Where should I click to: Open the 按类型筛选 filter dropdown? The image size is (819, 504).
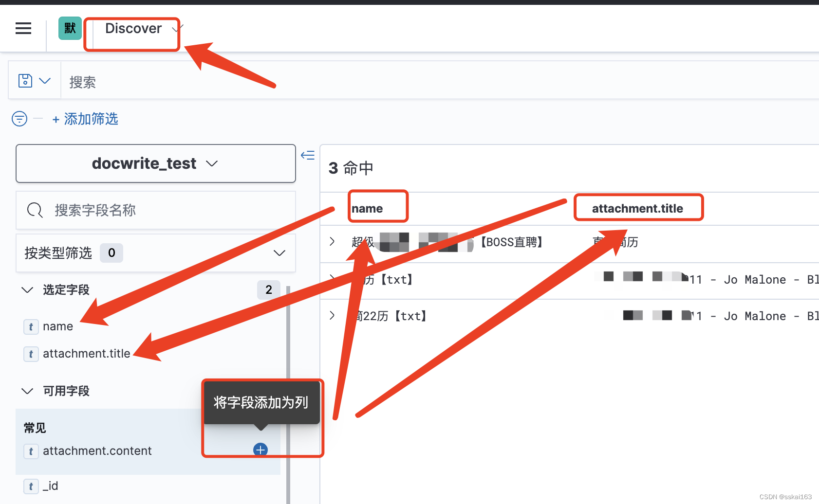(156, 253)
